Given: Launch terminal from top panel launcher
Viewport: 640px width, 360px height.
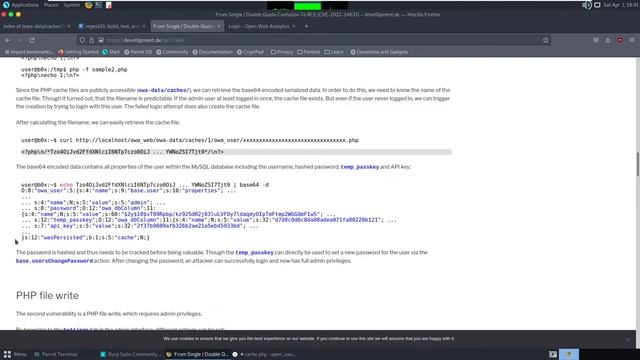Looking at the screenshot, I should pyautogui.click(x=98, y=5).
